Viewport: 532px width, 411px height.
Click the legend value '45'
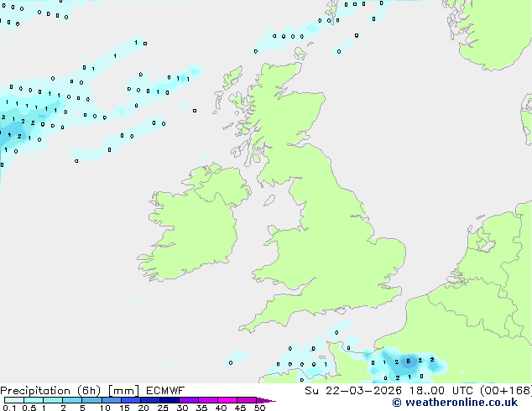pos(240,408)
